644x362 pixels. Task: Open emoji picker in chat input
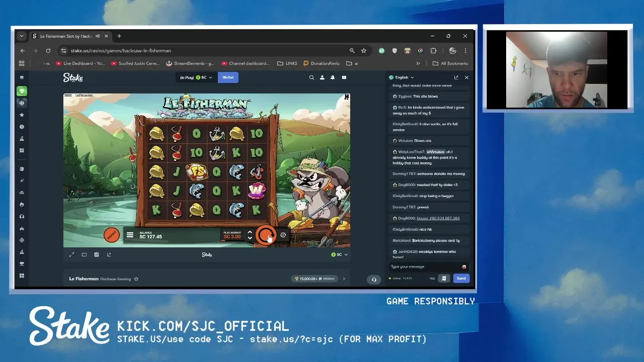(464, 267)
